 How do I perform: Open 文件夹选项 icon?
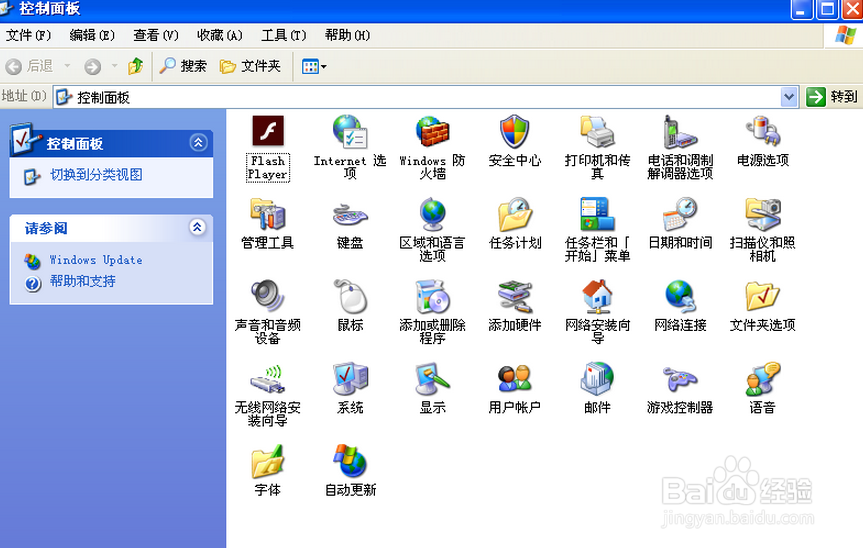(763, 297)
